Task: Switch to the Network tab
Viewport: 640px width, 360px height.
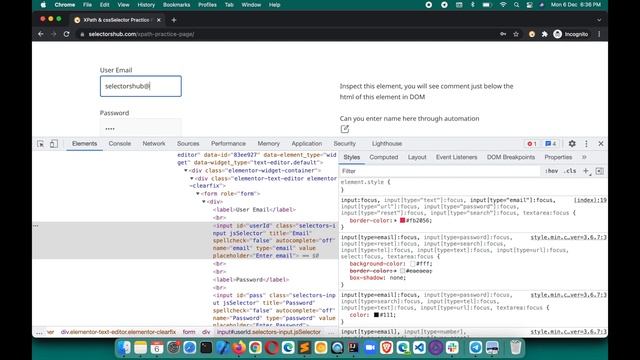Action: 154,144
